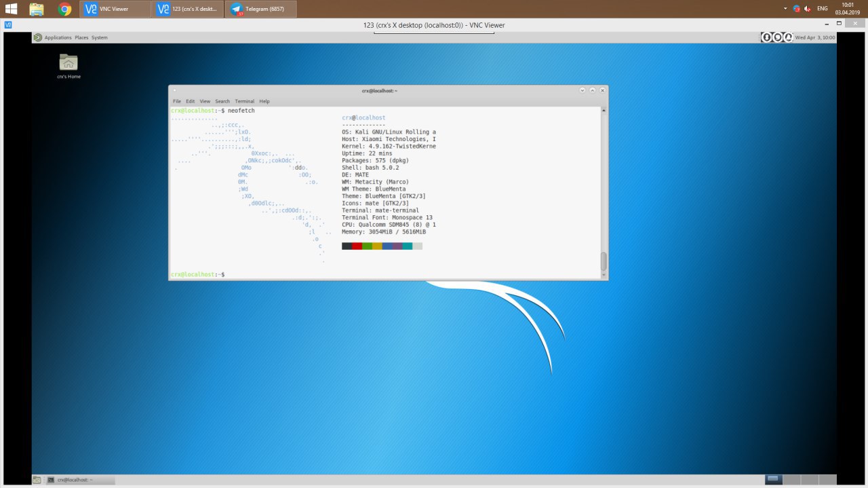This screenshot has height=488, width=868.
Task: Show hidden Windows tray icons
Action: 785,9
